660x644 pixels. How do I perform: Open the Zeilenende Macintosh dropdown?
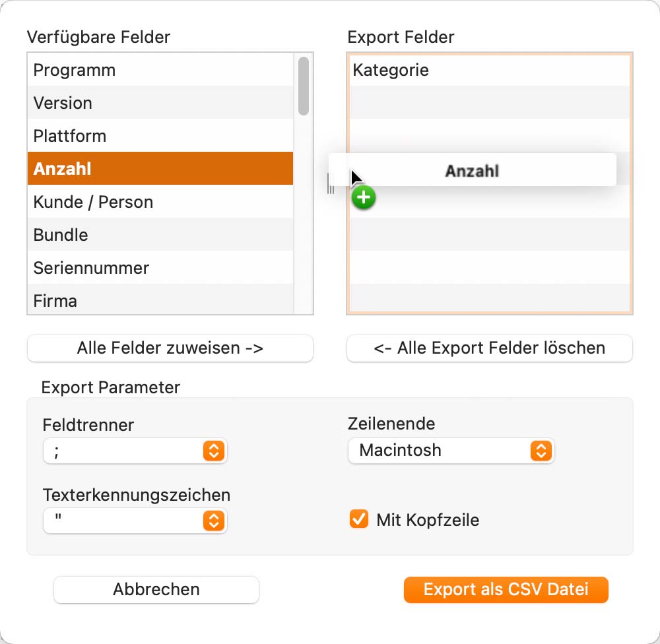pyautogui.click(x=451, y=451)
